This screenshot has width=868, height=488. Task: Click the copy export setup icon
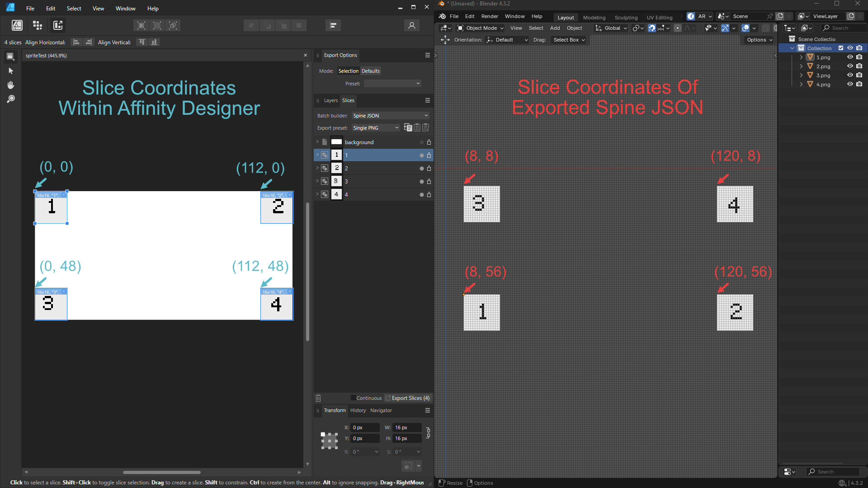click(408, 127)
